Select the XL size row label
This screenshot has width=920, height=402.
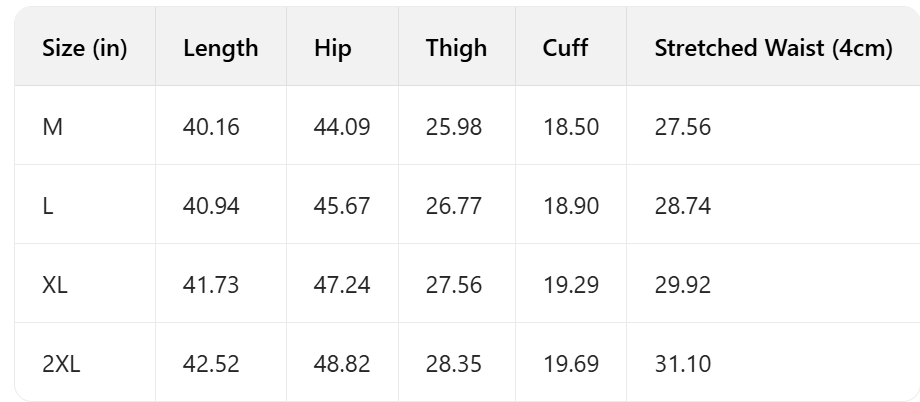pos(55,285)
